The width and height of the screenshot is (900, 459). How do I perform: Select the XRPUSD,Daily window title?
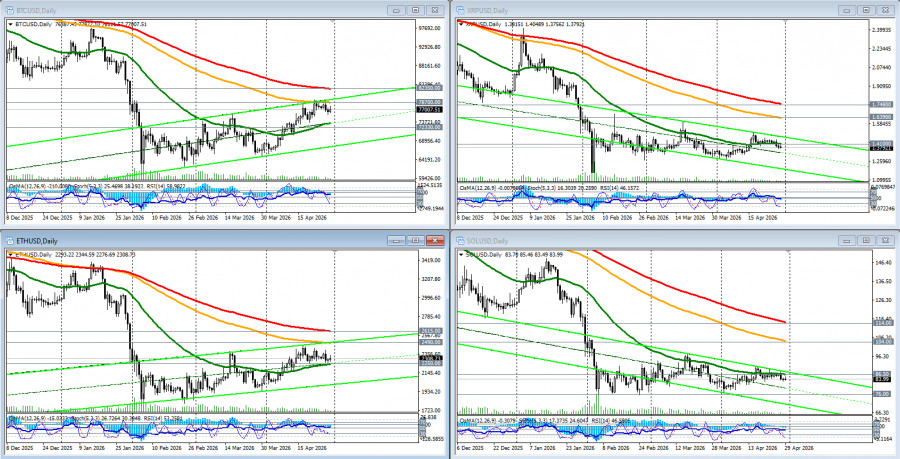click(487, 10)
